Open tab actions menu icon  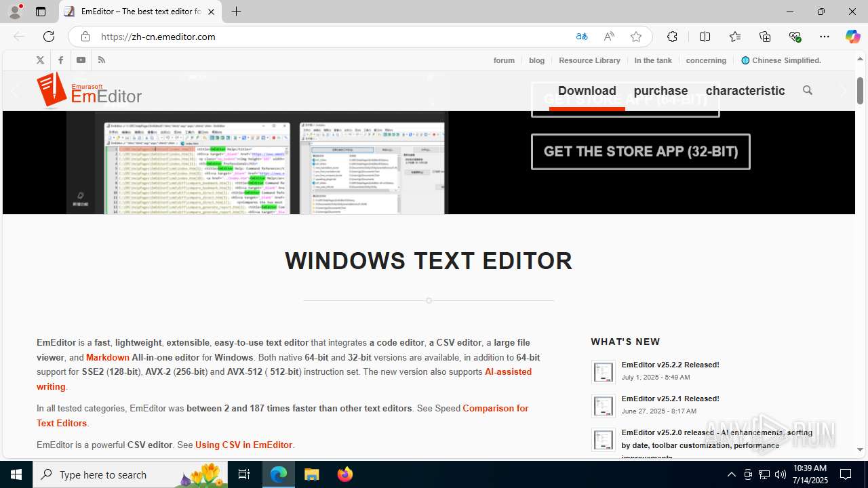41,12
